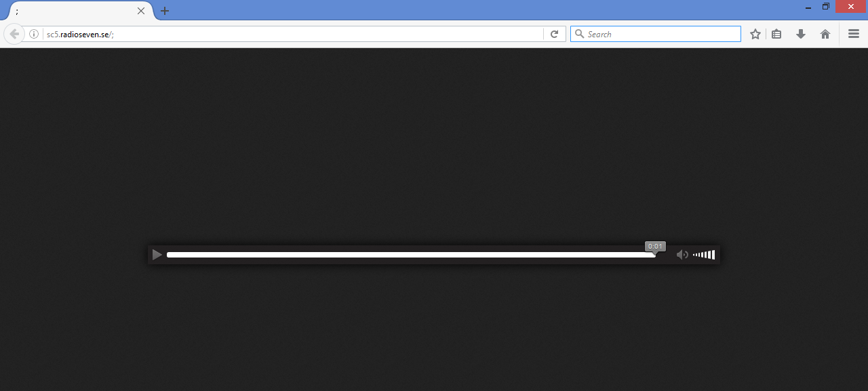Mute the audio with speaker icon
Image resolution: width=868 pixels, height=391 pixels.
click(x=682, y=255)
